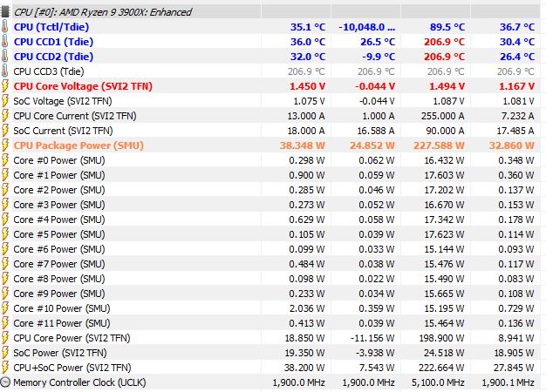This screenshot has height=392, width=546.
Task: Click lightning icon of Core #6 Power
Action: click(x=5, y=249)
